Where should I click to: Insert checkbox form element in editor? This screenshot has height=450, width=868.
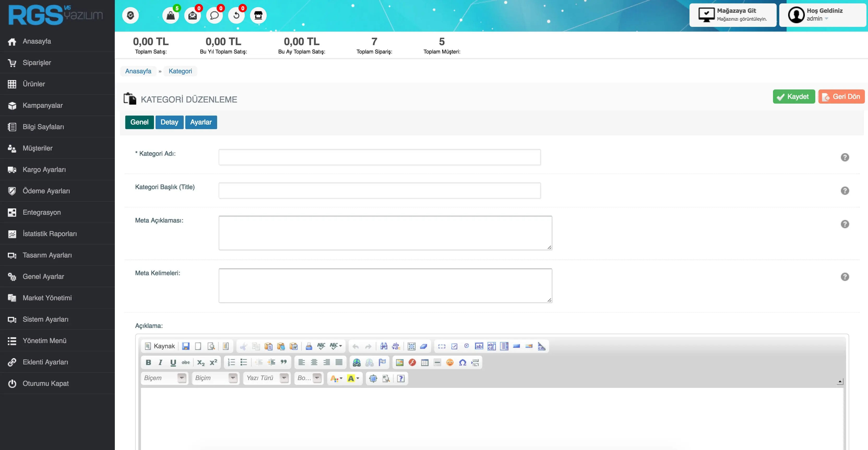[454, 346]
